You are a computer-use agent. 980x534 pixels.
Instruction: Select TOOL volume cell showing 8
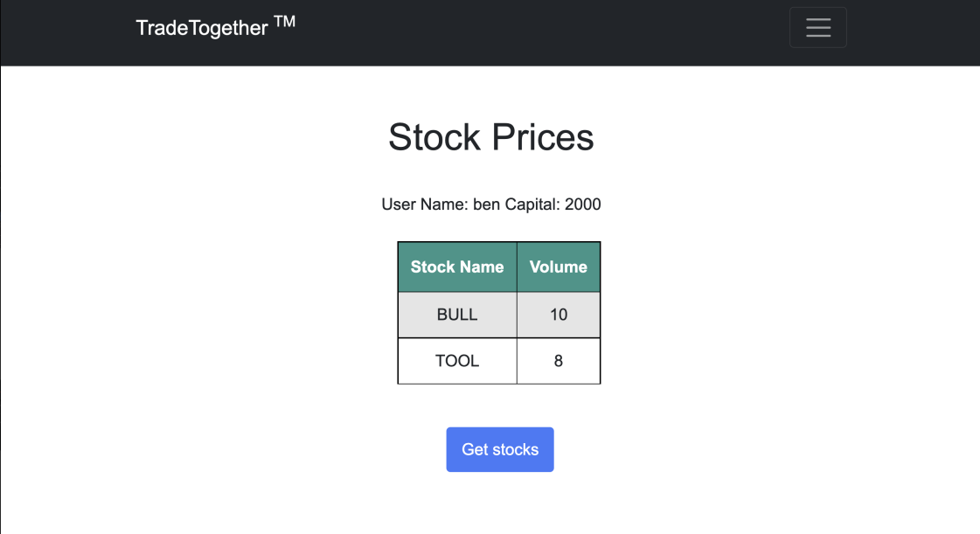click(x=559, y=361)
